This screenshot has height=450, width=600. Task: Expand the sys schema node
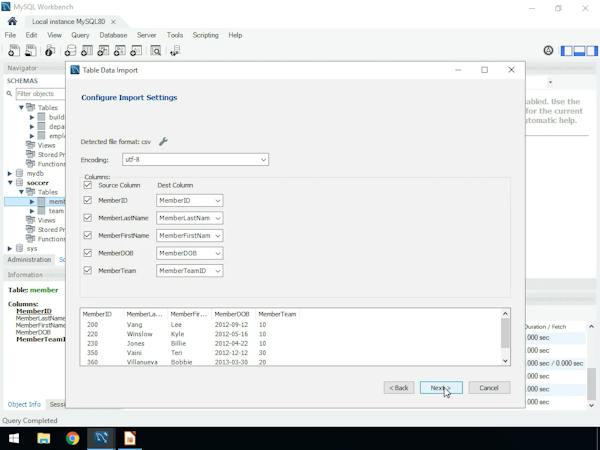[x=10, y=248]
